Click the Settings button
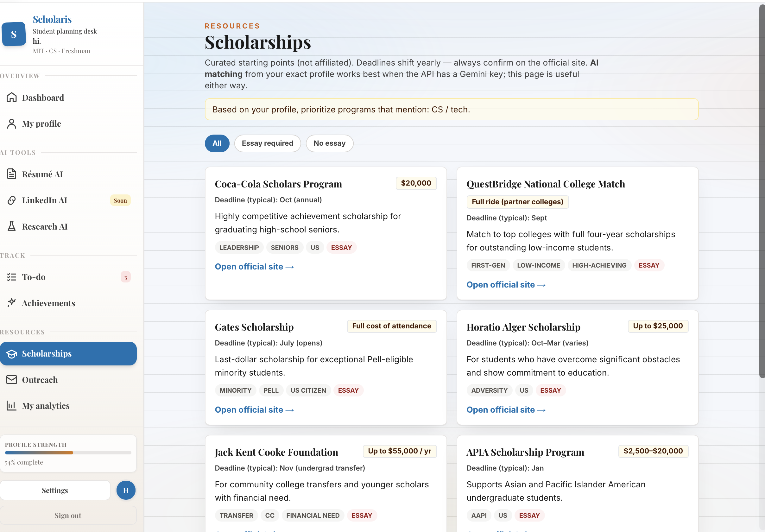The image size is (765, 532). 55,490
